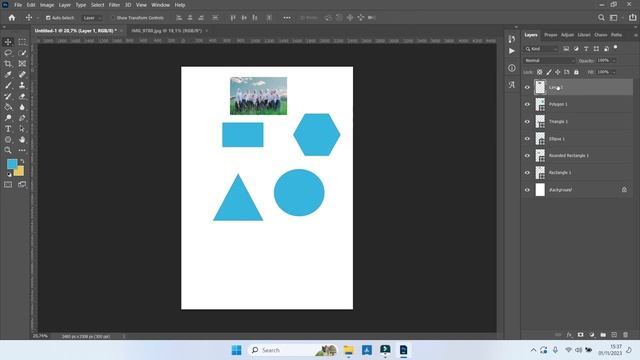Screen dimensions: 640x360
Task: Select the Paint Bucket tool
Action: click(x=8, y=107)
